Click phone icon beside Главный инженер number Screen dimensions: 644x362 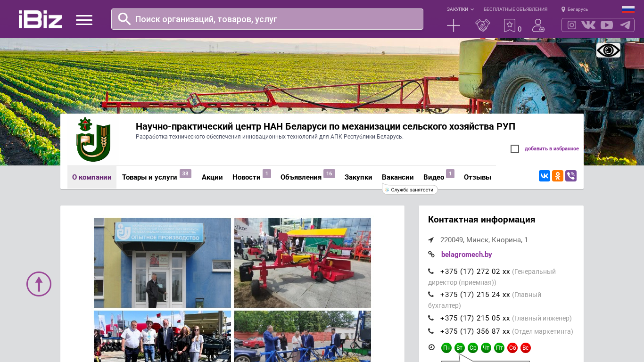tap(431, 318)
